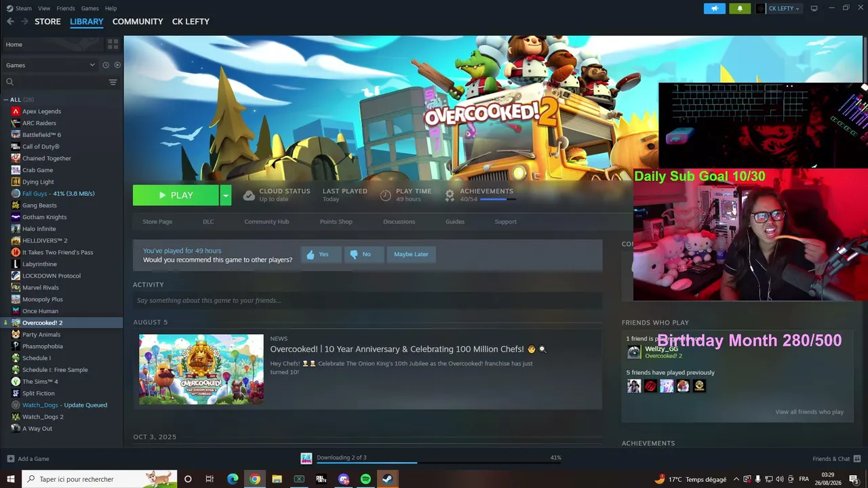Open File Explorer from the taskbar
The image size is (868, 488).
(277, 479)
